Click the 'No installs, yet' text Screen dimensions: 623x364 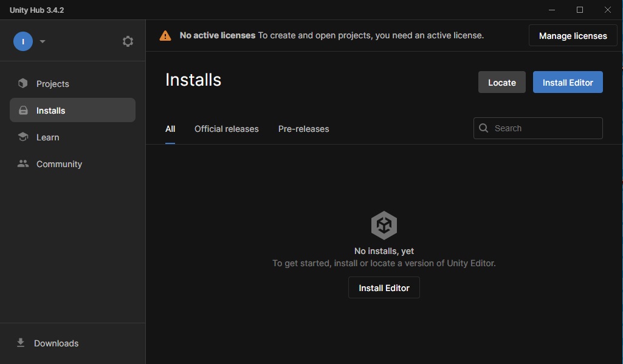(x=384, y=251)
